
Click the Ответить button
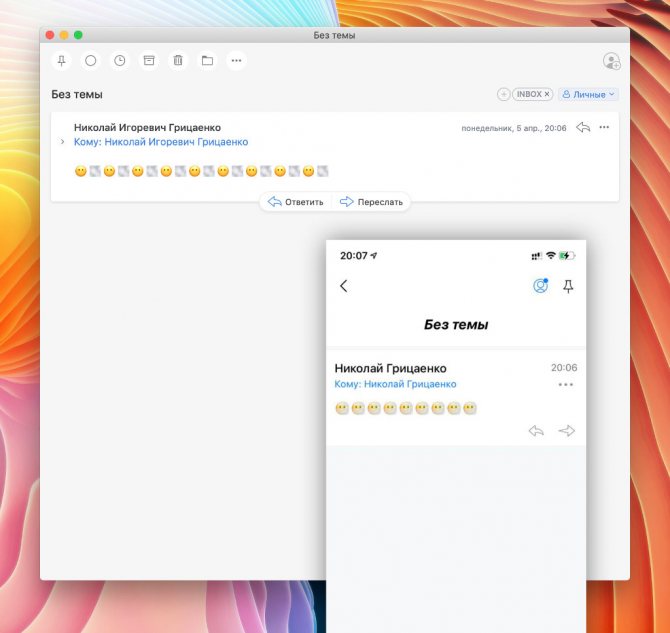coord(296,202)
